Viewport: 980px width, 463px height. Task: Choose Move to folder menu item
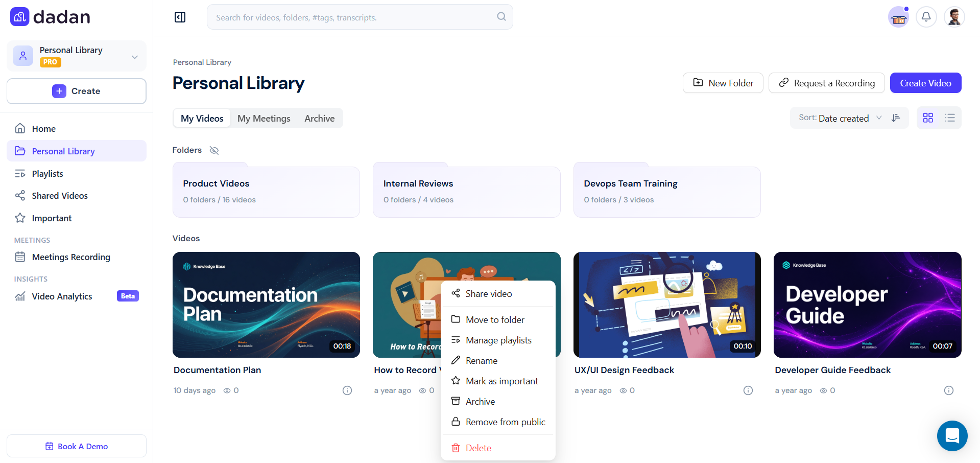(x=498, y=320)
